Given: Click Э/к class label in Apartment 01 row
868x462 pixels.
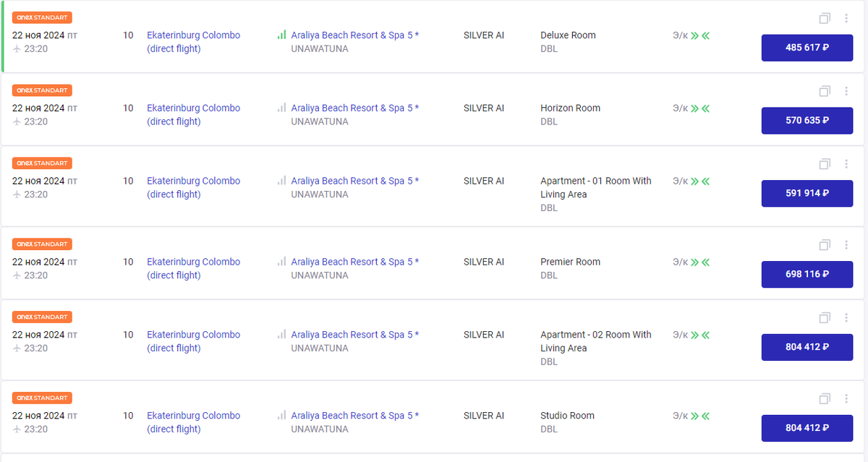Looking at the screenshot, I should coord(680,181).
